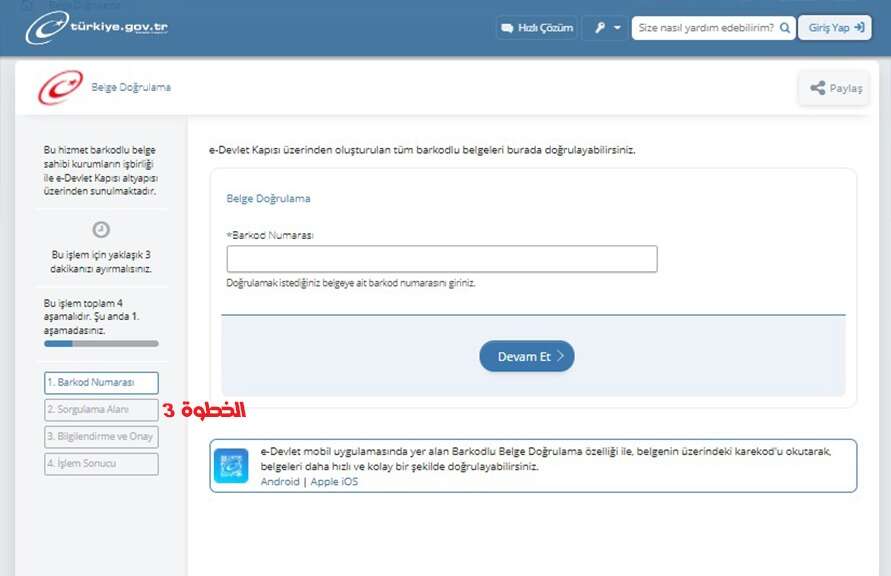Click the step progress bar in sidebar
This screenshot has height=576, width=891.
(101, 344)
